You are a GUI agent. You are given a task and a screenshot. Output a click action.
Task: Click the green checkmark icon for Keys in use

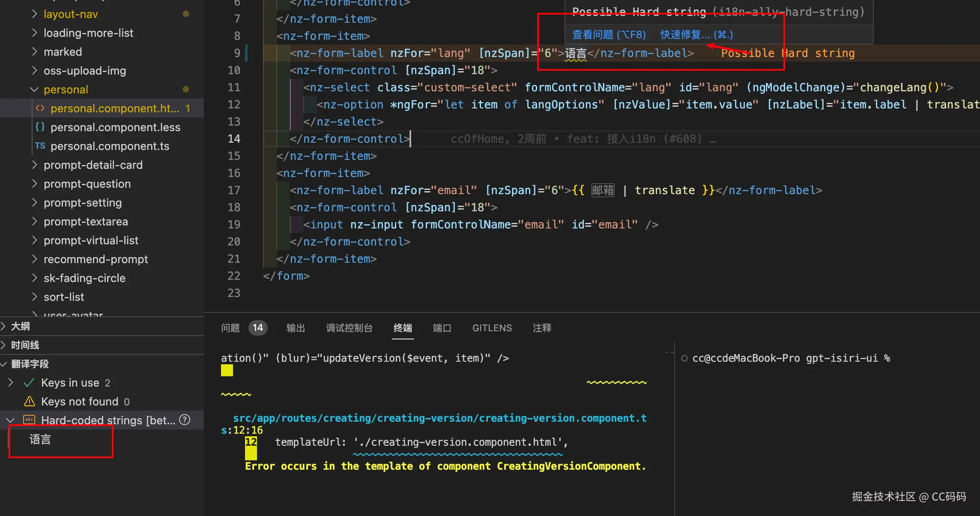[x=29, y=383]
